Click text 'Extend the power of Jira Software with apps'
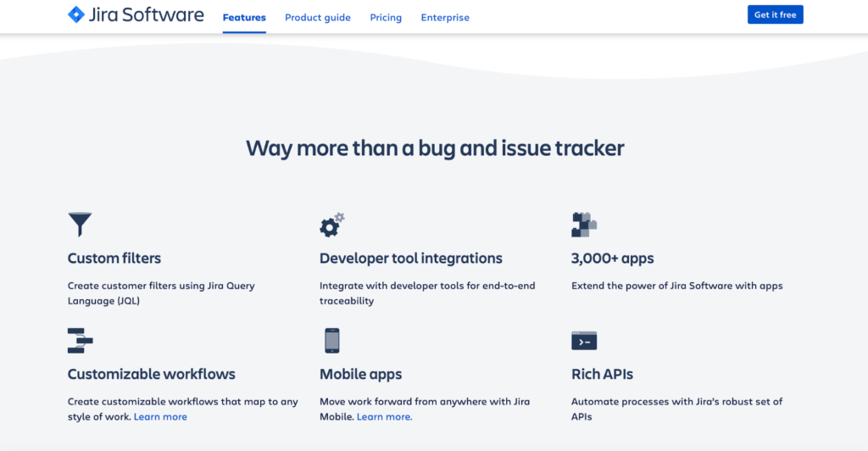Screen dimensions: 868x451 point(677,286)
